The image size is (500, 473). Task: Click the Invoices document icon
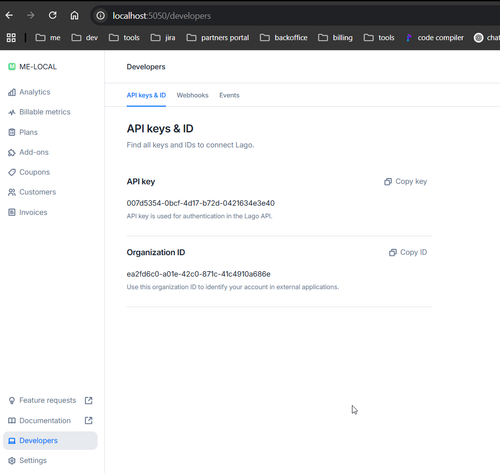(12, 212)
